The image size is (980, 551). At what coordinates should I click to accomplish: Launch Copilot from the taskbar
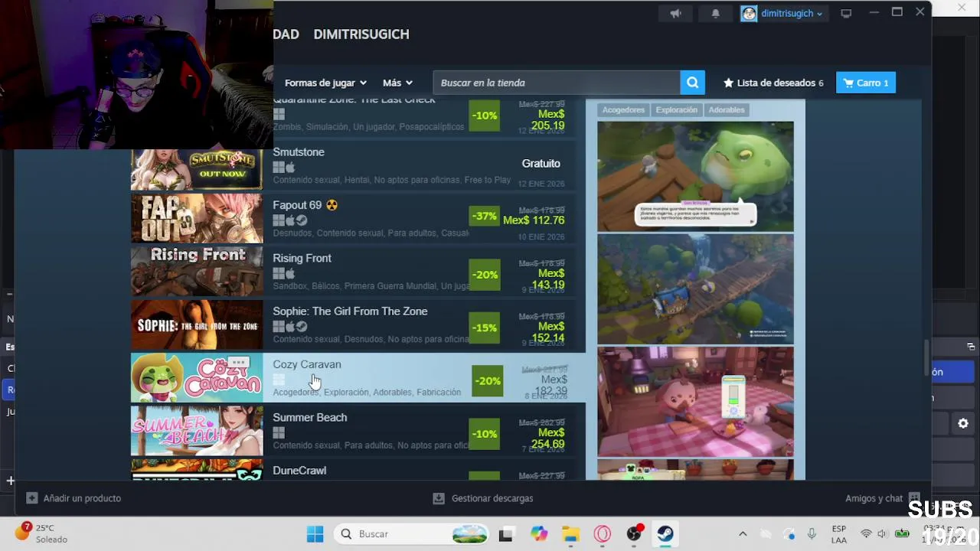coord(539,534)
